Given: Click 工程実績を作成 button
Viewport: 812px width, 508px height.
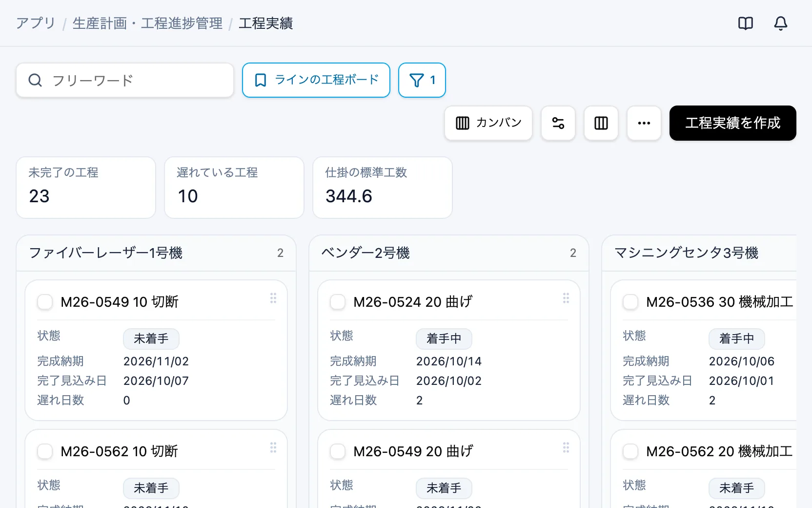Looking at the screenshot, I should 733,123.
